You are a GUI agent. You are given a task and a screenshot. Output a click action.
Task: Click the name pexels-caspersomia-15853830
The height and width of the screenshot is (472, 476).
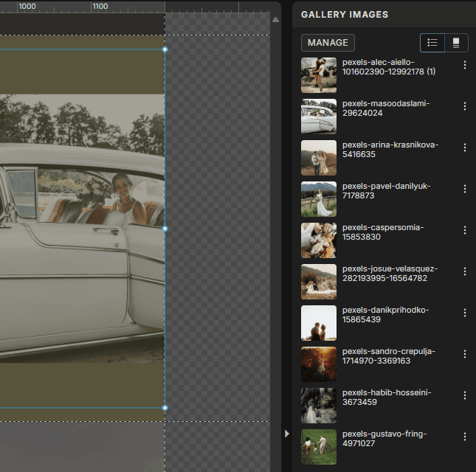383,232
